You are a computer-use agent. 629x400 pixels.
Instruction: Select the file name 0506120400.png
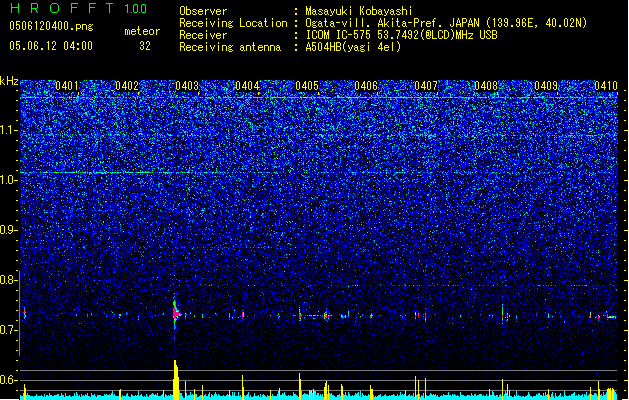[x=51, y=26]
